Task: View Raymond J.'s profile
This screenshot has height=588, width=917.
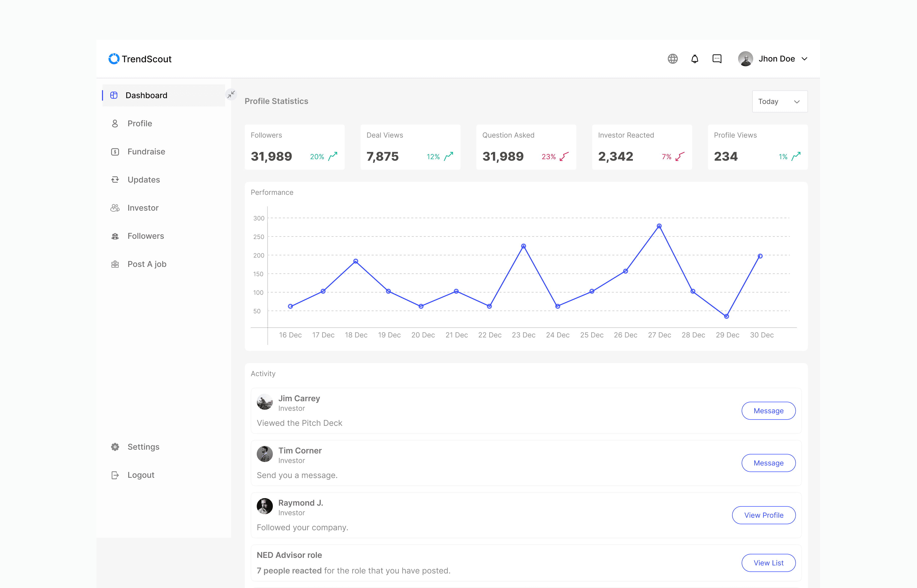Action: [763, 515]
